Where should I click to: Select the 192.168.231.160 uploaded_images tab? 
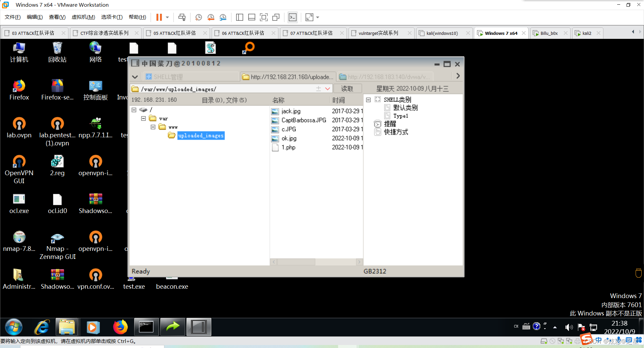(288, 77)
